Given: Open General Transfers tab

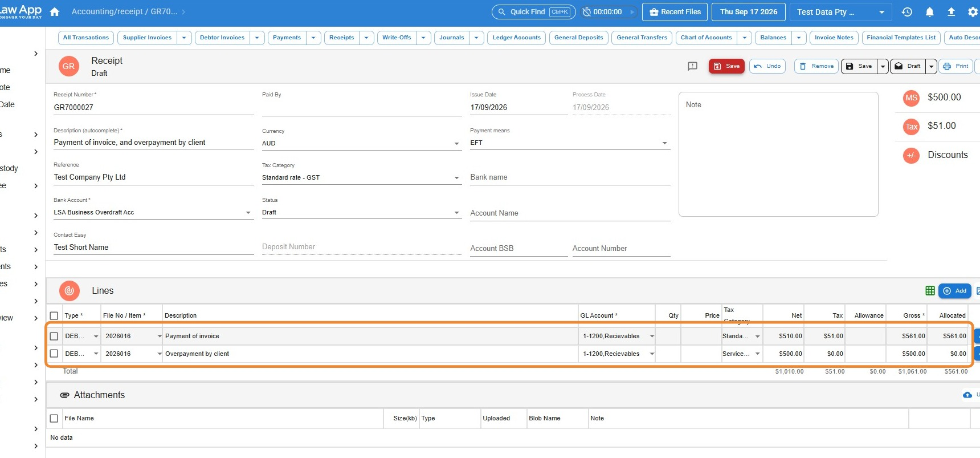Looking at the screenshot, I should (642, 38).
